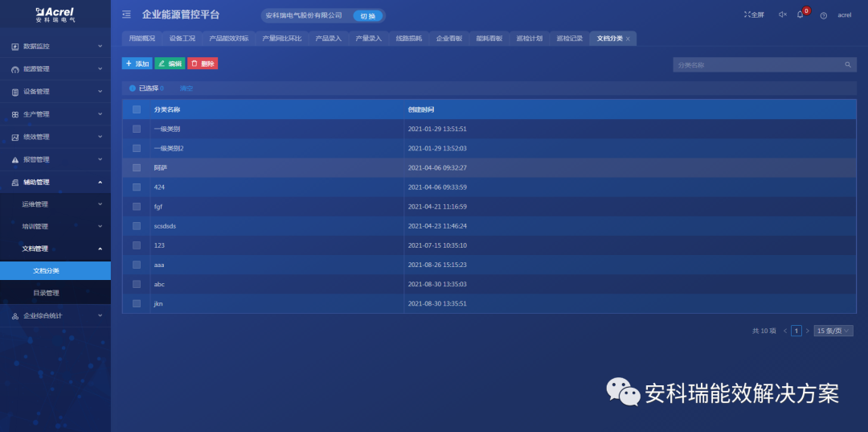Check the row 一级类别 checkbox

136,129
